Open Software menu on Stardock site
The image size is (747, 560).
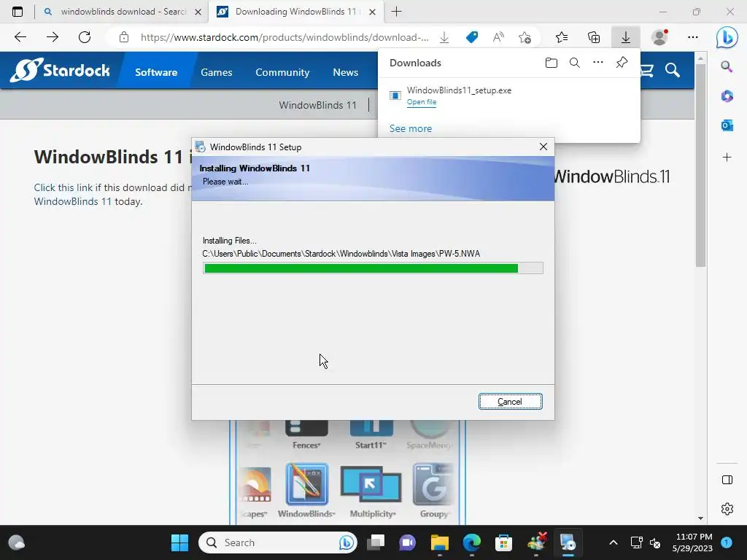156,72
